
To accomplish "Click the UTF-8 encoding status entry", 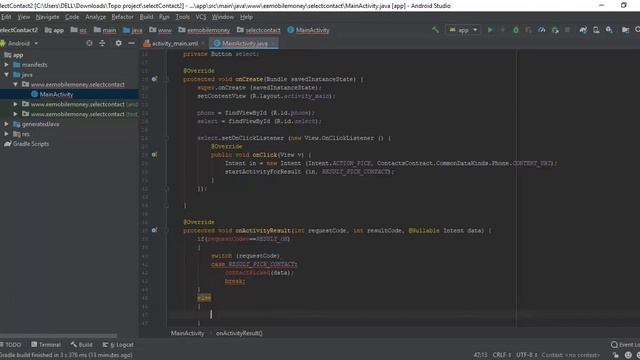I will (x=527, y=355).
